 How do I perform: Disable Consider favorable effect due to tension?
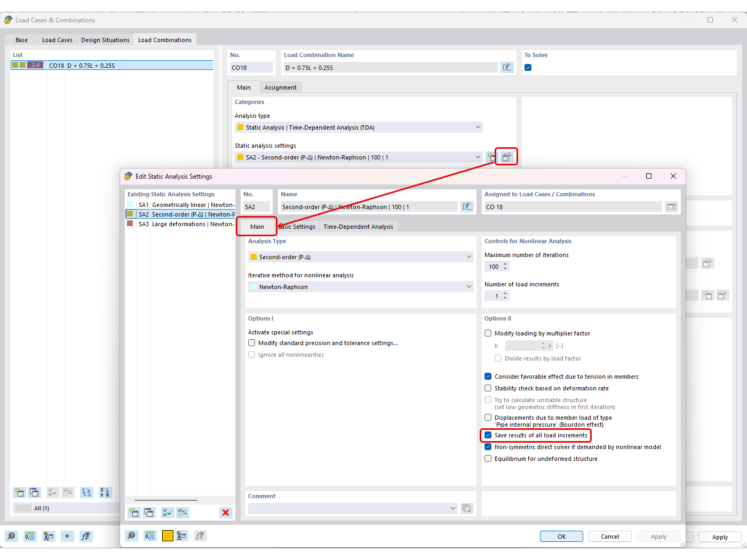[487, 376]
